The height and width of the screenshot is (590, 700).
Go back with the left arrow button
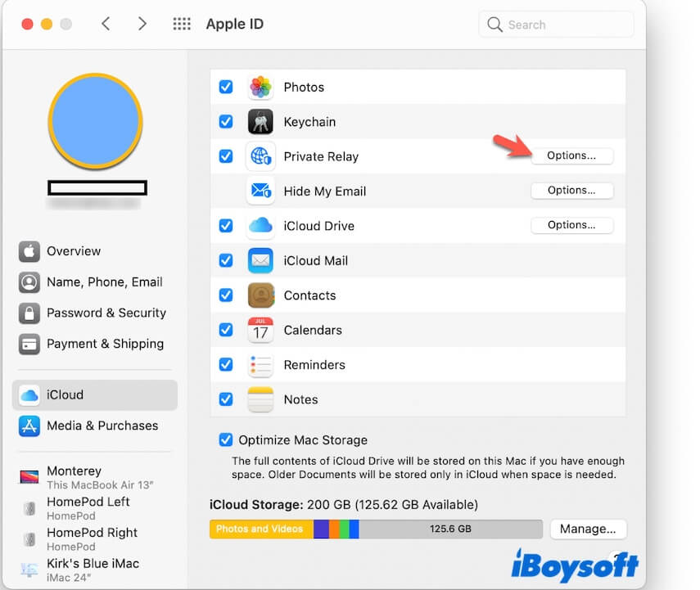106,24
